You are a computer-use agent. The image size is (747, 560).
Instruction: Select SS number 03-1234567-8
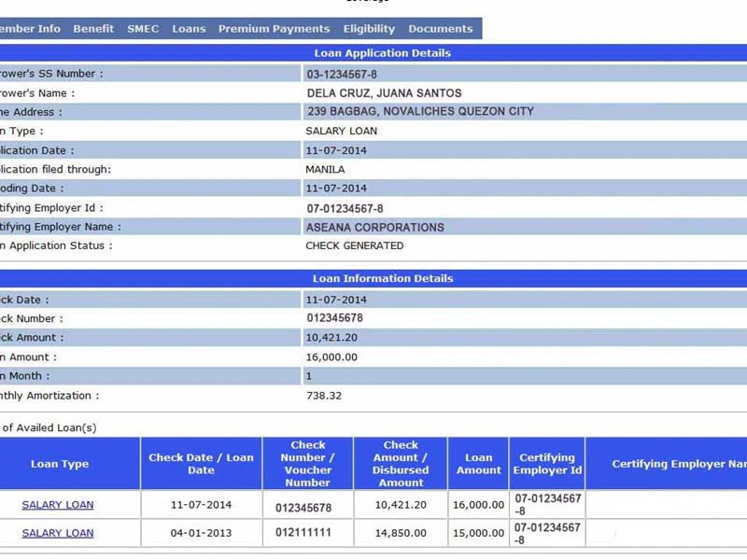pyautogui.click(x=342, y=75)
